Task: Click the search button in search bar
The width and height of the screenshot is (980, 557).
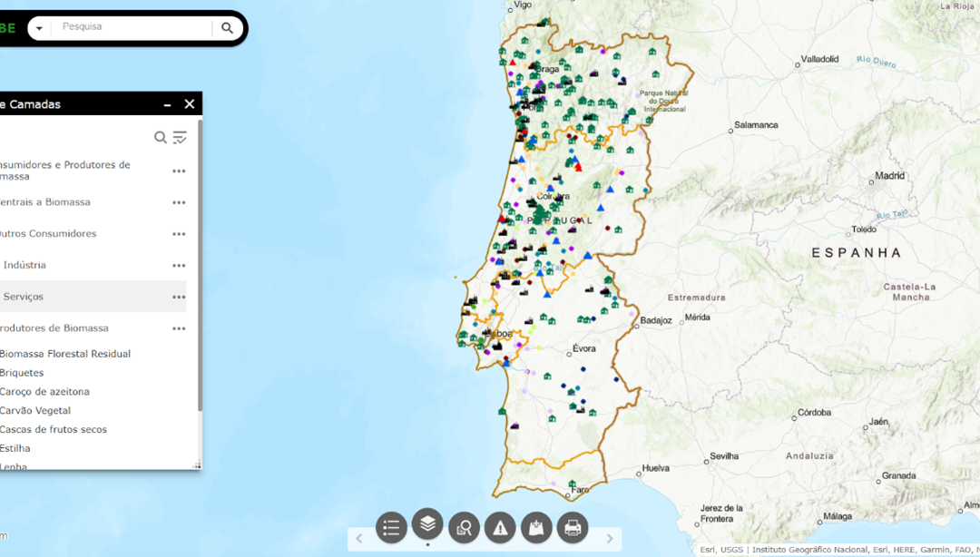Action: tap(227, 28)
